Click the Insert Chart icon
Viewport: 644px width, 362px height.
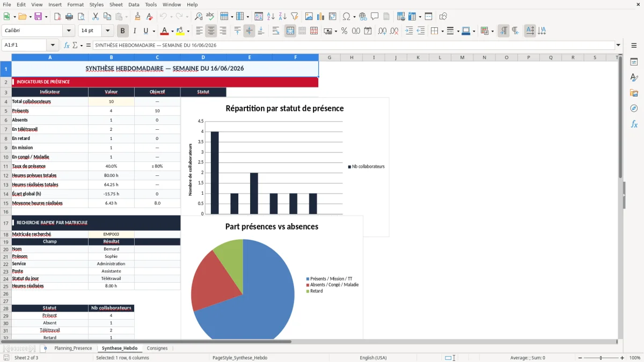[x=321, y=17]
